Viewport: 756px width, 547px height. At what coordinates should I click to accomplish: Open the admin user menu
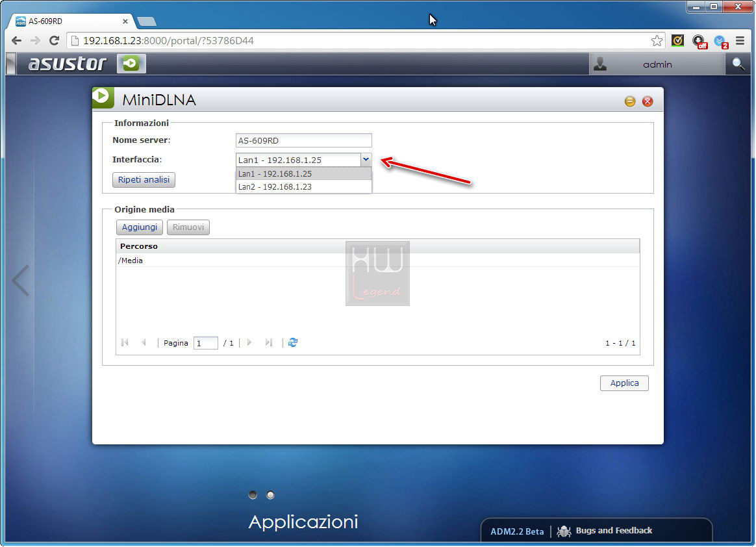coord(657,64)
